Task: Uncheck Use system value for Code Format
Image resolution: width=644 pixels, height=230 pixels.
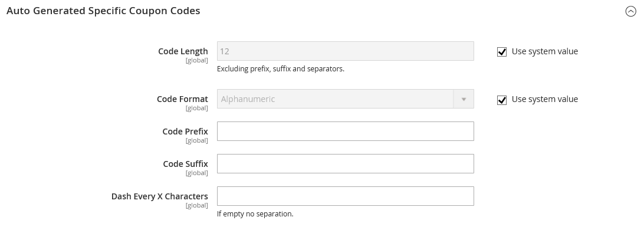Action: click(501, 100)
